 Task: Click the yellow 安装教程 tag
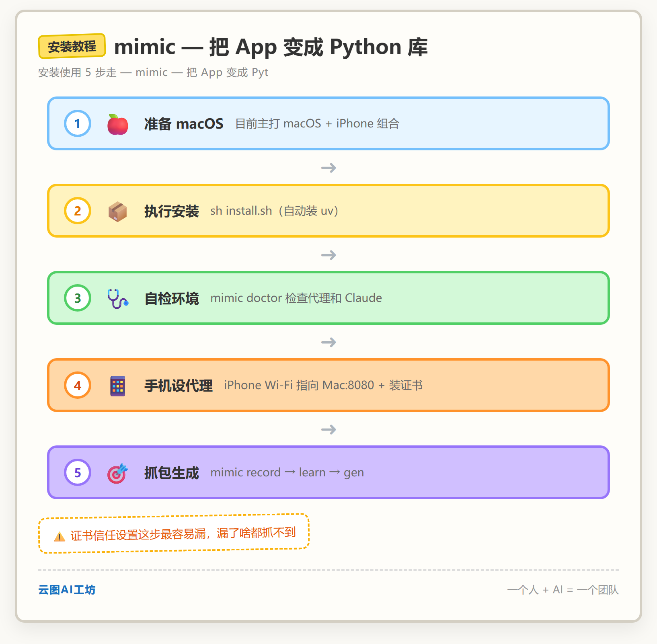click(x=72, y=46)
